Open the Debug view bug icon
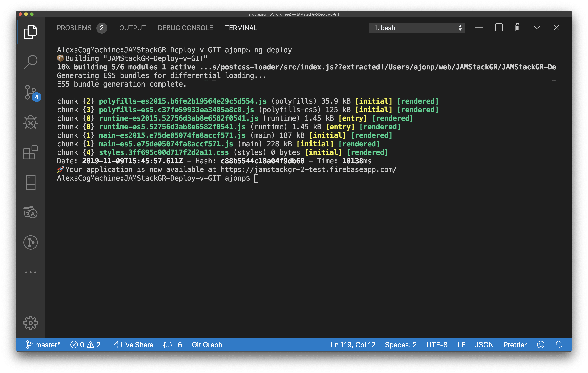Screen dimensions: 588x373 pyautogui.click(x=31, y=122)
